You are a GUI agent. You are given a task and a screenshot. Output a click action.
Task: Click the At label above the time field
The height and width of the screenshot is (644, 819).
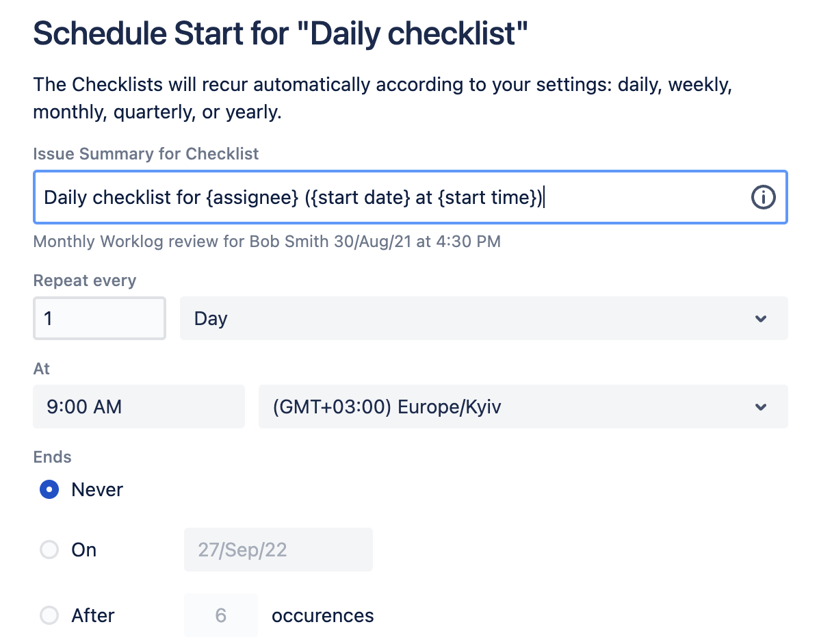coord(40,368)
